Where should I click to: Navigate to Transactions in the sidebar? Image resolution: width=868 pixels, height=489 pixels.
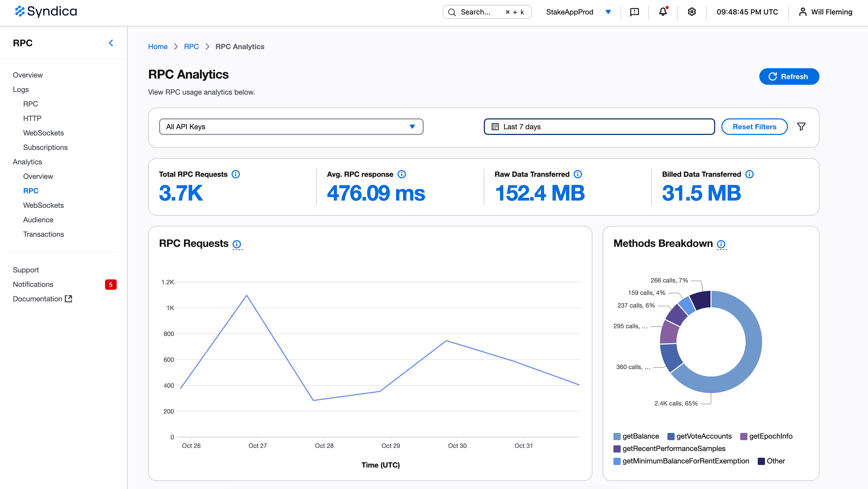pos(43,234)
